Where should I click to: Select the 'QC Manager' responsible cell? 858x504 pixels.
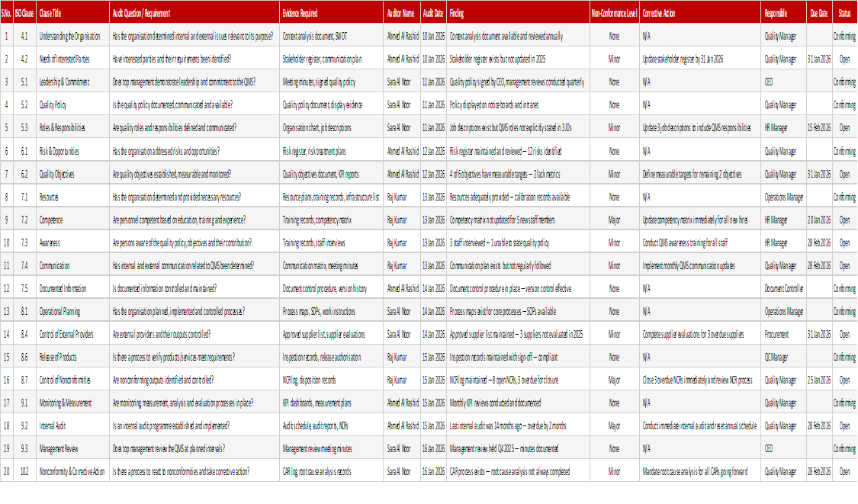pos(783,357)
